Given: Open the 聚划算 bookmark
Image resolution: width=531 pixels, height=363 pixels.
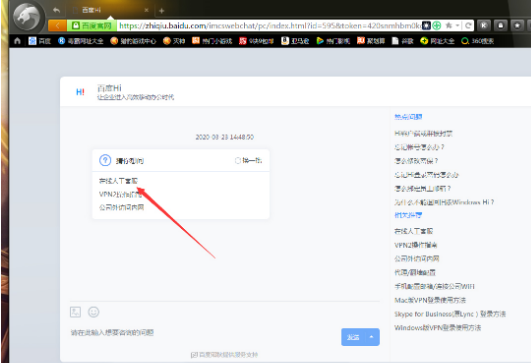Looking at the screenshot, I should [x=371, y=41].
